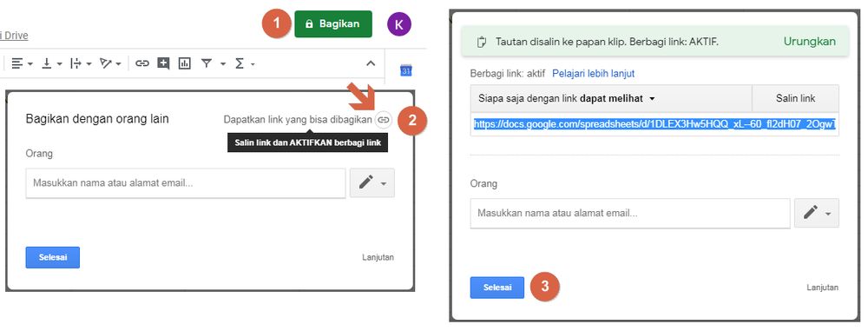Click the insert comment toolbar icon
The image size is (868, 331).
pyautogui.click(x=163, y=63)
